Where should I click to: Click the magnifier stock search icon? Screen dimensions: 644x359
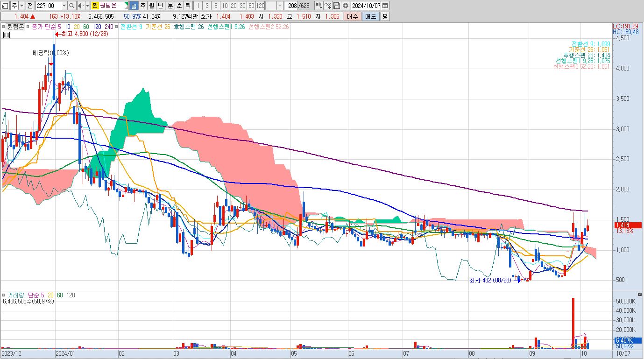click(x=71, y=6)
